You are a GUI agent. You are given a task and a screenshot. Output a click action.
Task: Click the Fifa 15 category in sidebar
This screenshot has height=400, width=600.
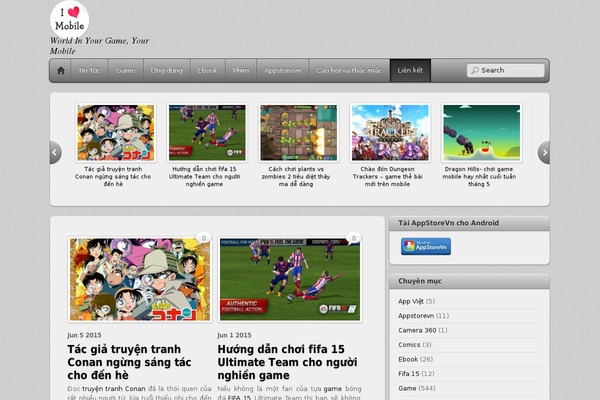[x=409, y=374]
